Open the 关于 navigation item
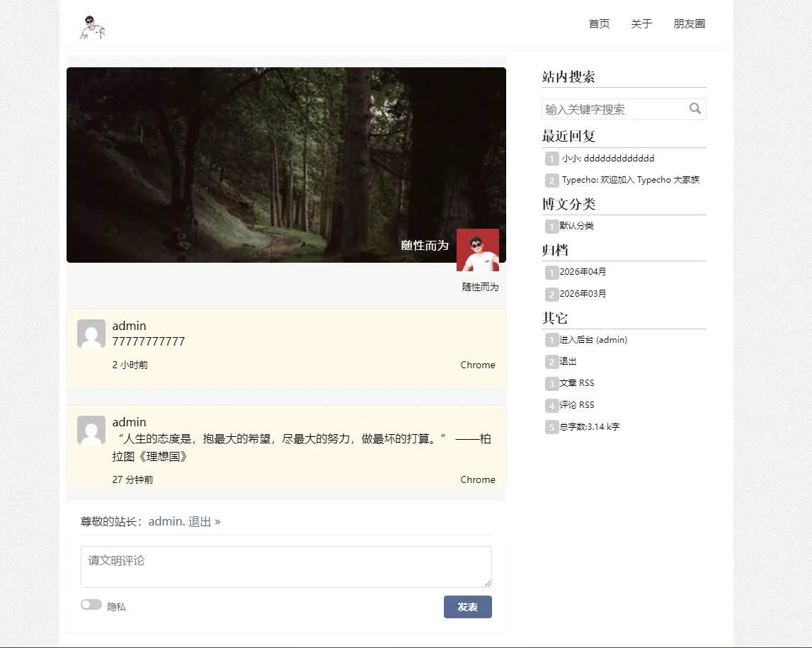 (x=641, y=24)
